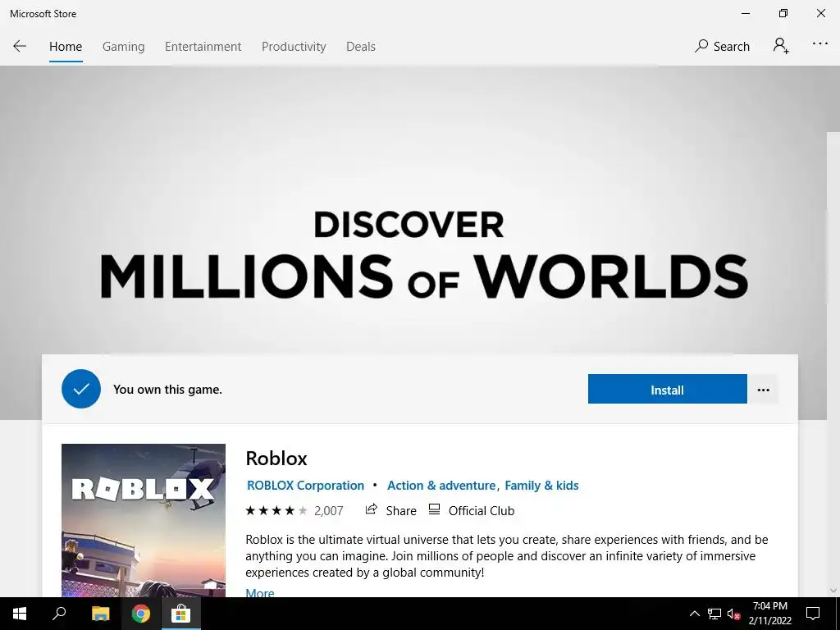Image resolution: width=840 pixels, height=630 pixels.
Task: Click the Roblox title heading
Action: click(276, 459)
